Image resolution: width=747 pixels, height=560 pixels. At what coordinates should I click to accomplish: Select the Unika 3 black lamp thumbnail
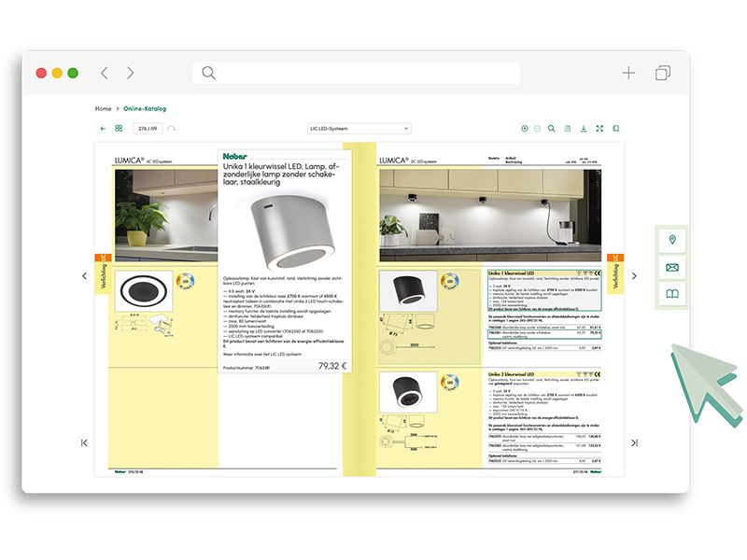tap(408, 392)
